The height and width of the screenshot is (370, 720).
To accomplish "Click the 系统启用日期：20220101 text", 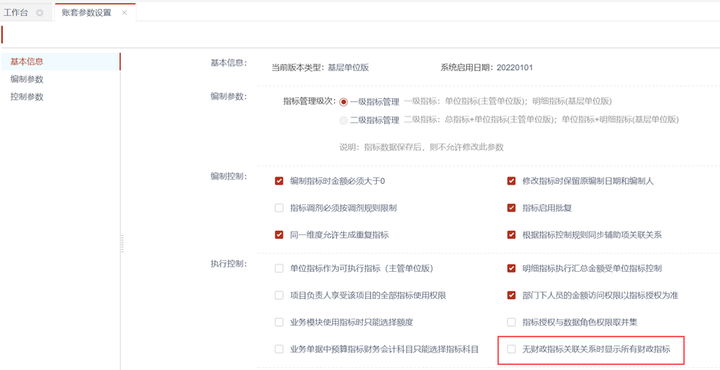I will [x=487, y=68].
